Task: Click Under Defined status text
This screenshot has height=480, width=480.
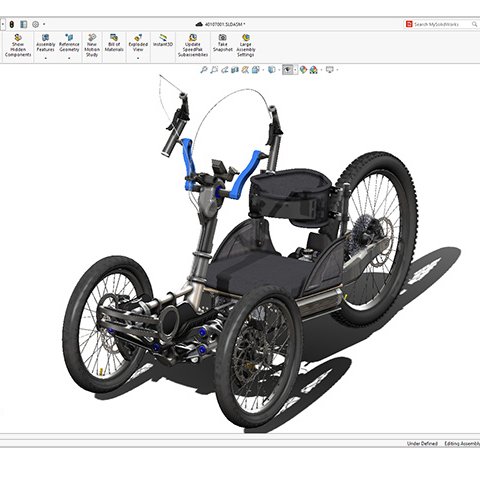Action: (422, 443)
